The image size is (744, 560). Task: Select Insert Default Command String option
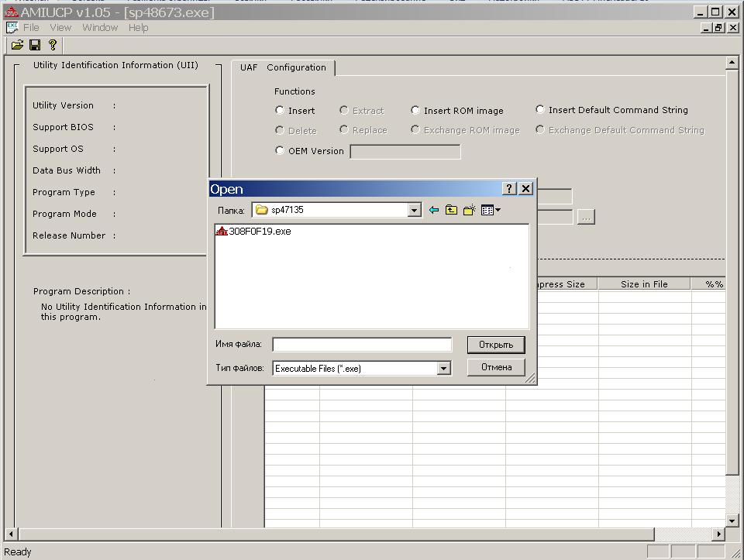(540, 110)
